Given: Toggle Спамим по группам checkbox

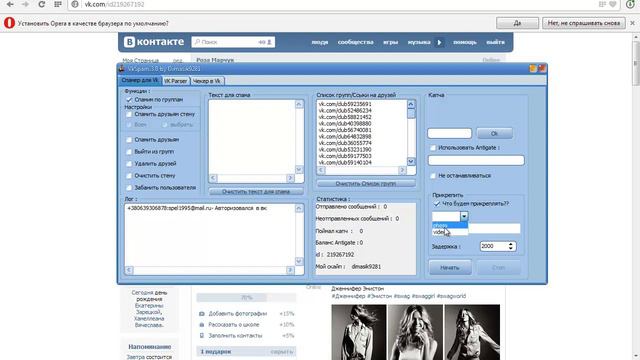Looking at the screenshot, I should point(129,100).
